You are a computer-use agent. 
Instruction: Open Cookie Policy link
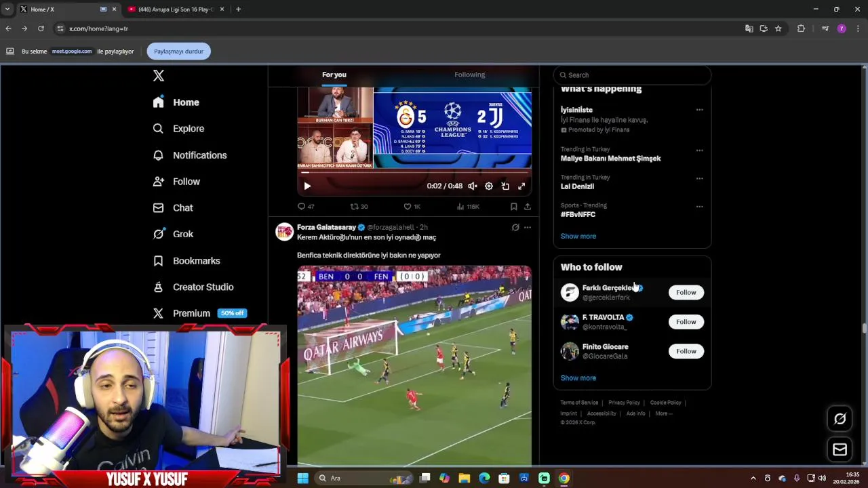tap(666, 403)
